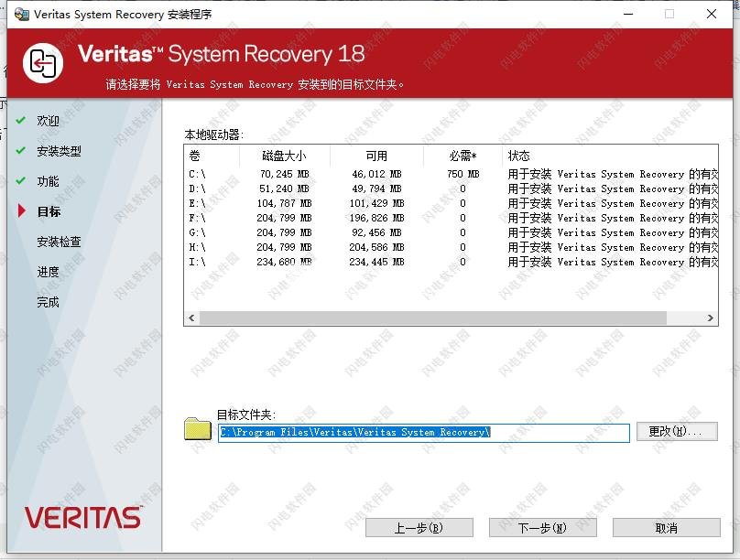
Task: Select the 功能 step
Action: tap(49, 181)
